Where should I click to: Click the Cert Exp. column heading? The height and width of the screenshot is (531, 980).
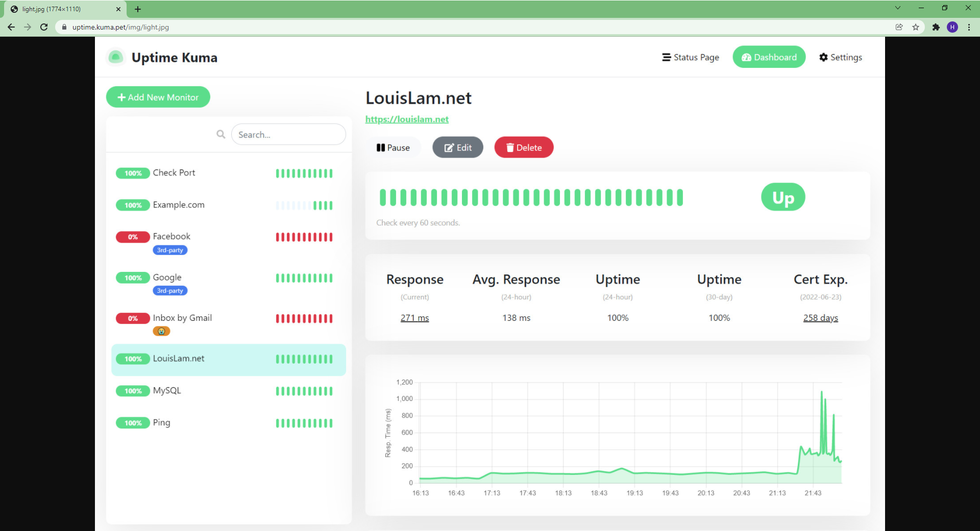[x=820, y=280]
